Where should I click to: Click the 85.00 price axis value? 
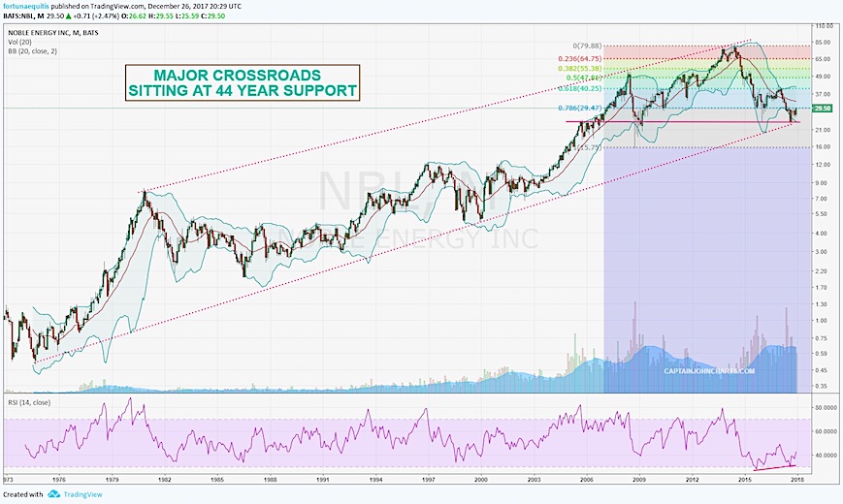[x=822, y=43]
